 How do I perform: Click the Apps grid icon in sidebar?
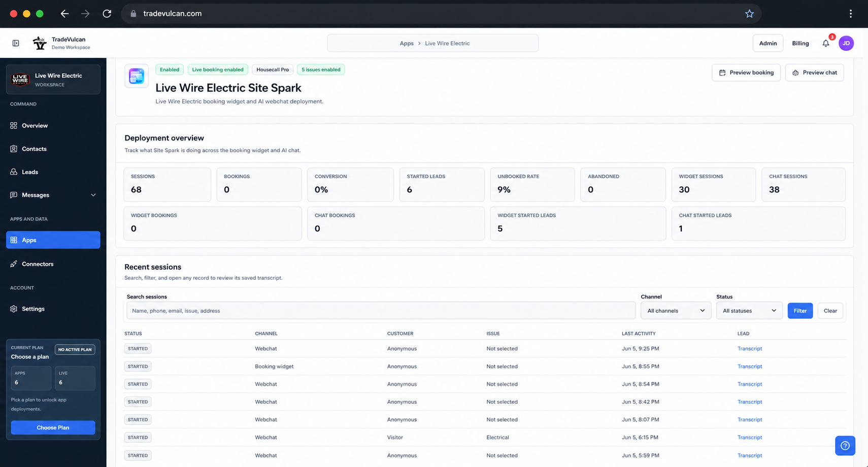coord(14,240)
